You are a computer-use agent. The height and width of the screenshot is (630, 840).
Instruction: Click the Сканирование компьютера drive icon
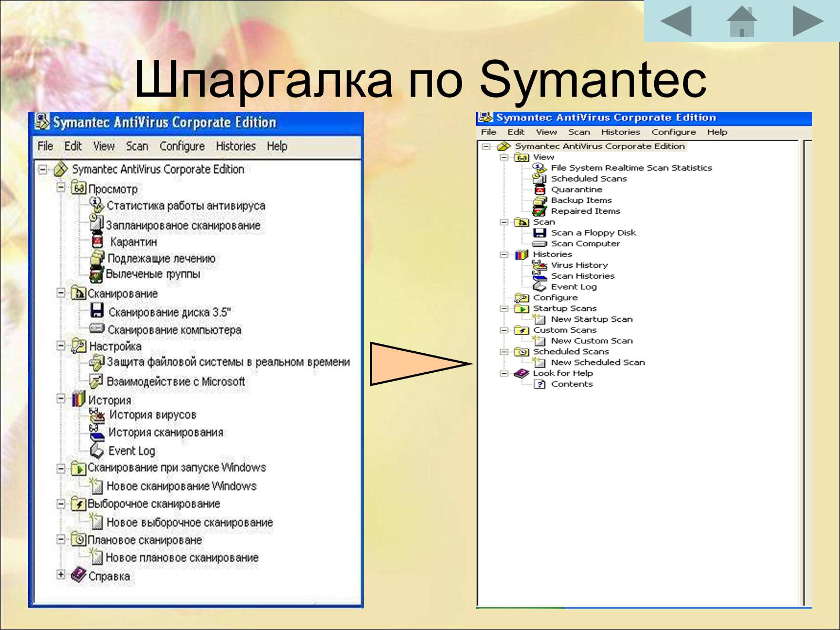coord(97,329)
